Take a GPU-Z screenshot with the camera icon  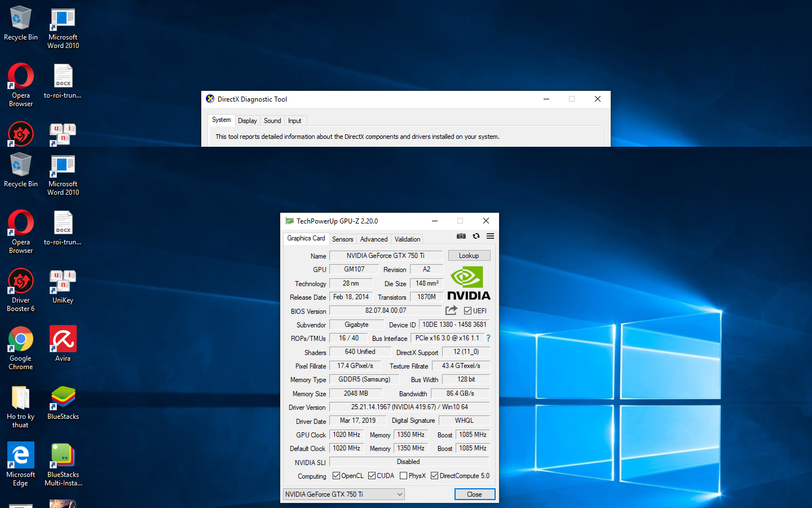point(461,236)
